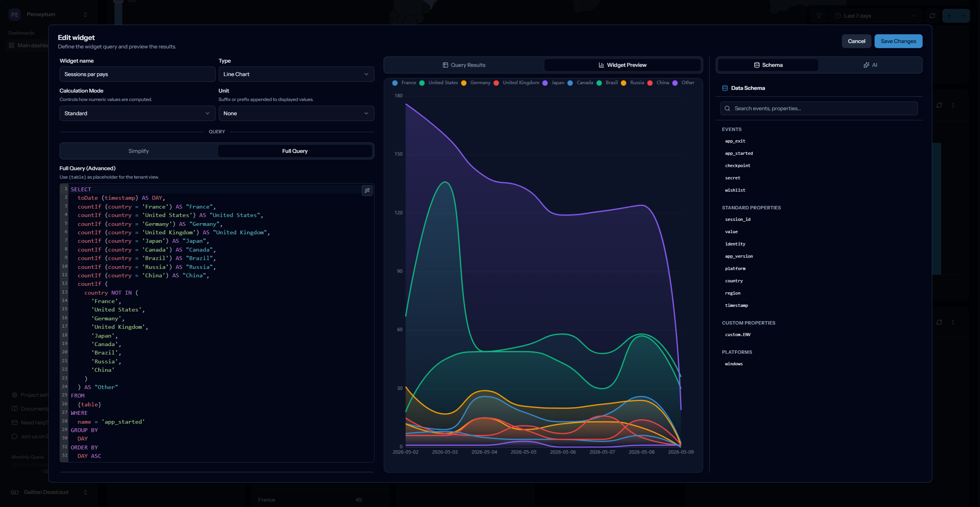Click the Canada legend color dot
The width and height of the screenshot is (980, 507).
[570, 83]
